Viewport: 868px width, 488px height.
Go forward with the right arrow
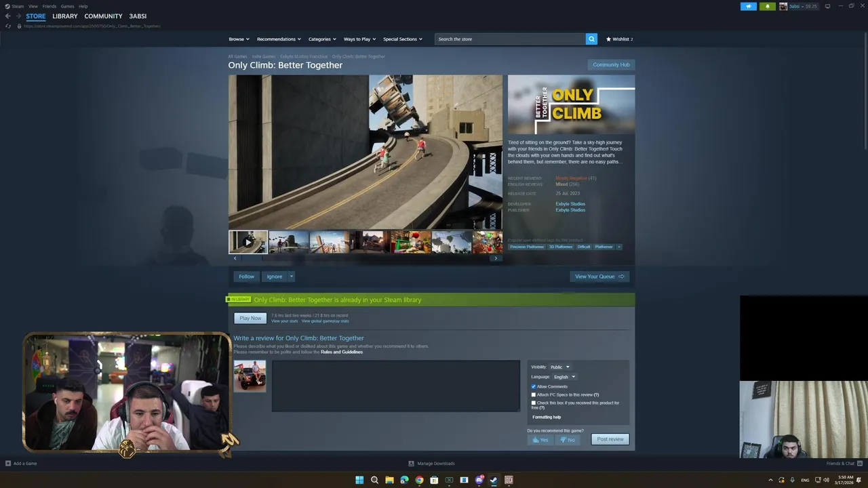(18, 16)
